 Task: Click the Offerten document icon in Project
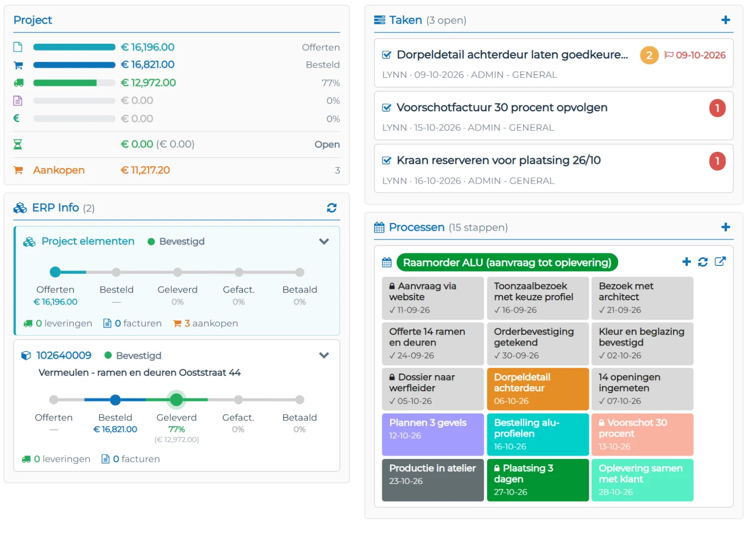pyautogui.click(x=18, y=47)
